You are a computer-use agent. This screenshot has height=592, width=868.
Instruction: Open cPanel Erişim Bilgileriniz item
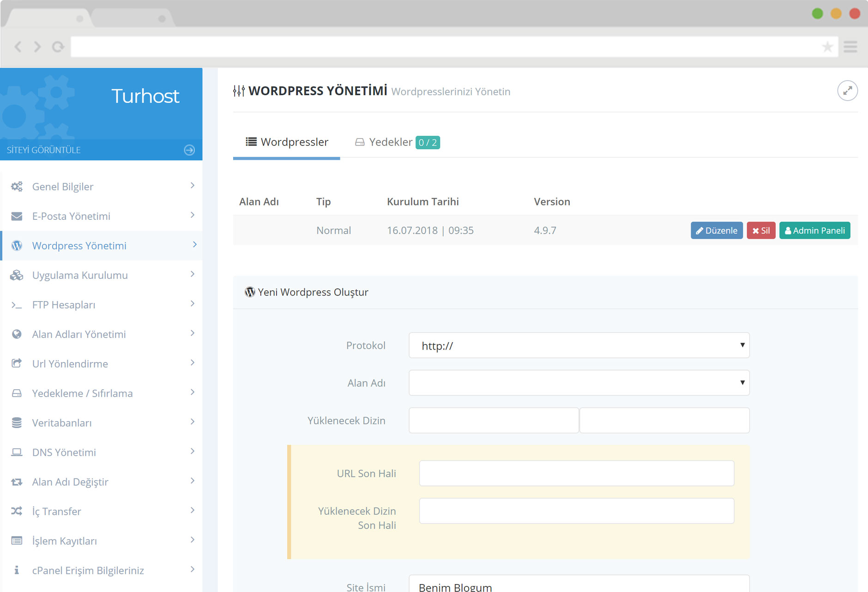click(102, 570)
